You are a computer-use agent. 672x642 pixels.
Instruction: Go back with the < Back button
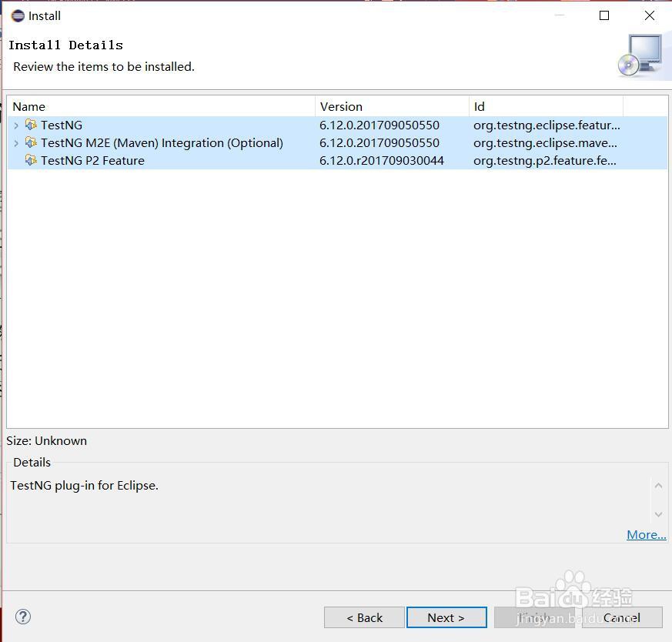(x=364, y=617)
